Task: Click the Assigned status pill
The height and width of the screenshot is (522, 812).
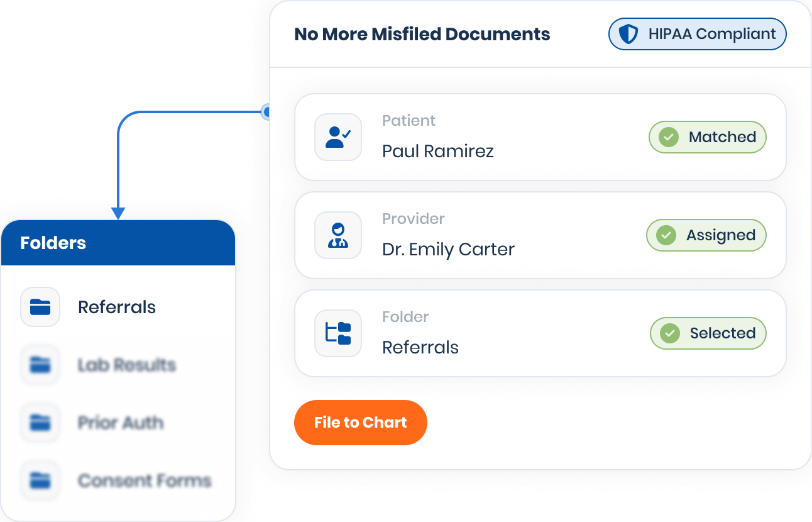Action: 706,235
